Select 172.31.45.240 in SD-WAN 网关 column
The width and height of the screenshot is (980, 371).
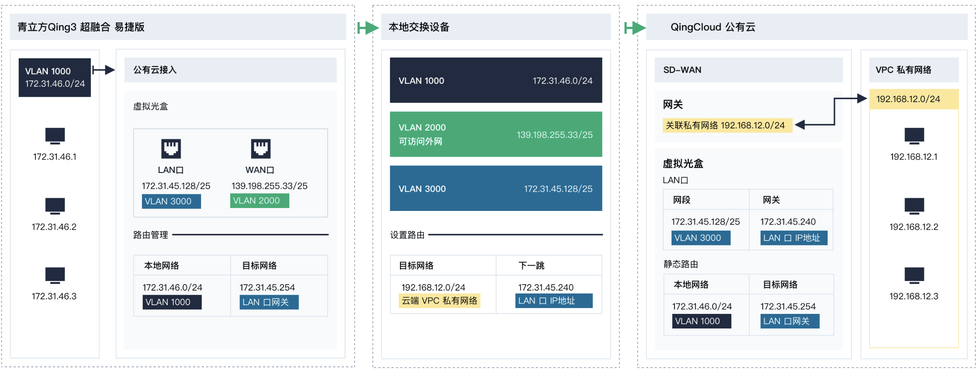point(788,222)
